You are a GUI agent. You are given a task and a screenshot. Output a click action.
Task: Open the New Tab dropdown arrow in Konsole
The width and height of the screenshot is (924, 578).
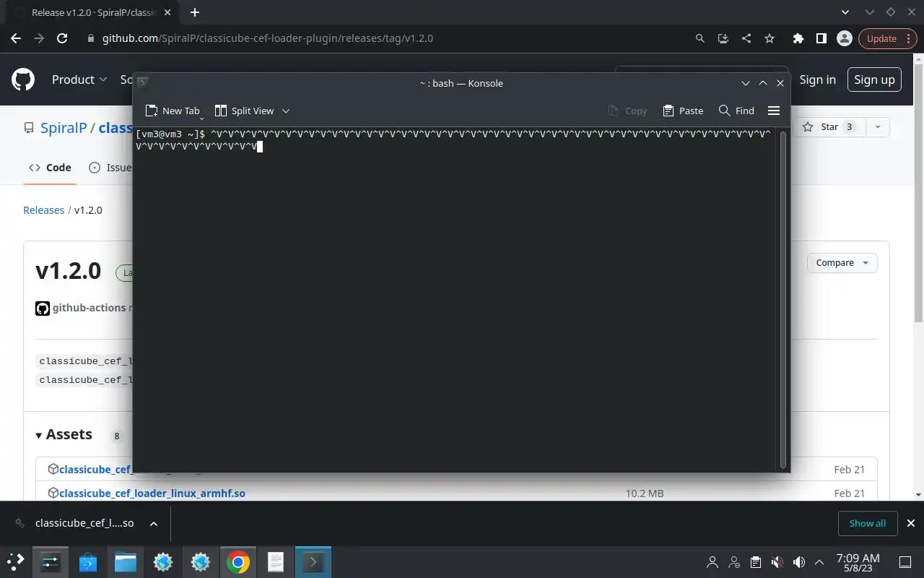(x=201, y=117)
